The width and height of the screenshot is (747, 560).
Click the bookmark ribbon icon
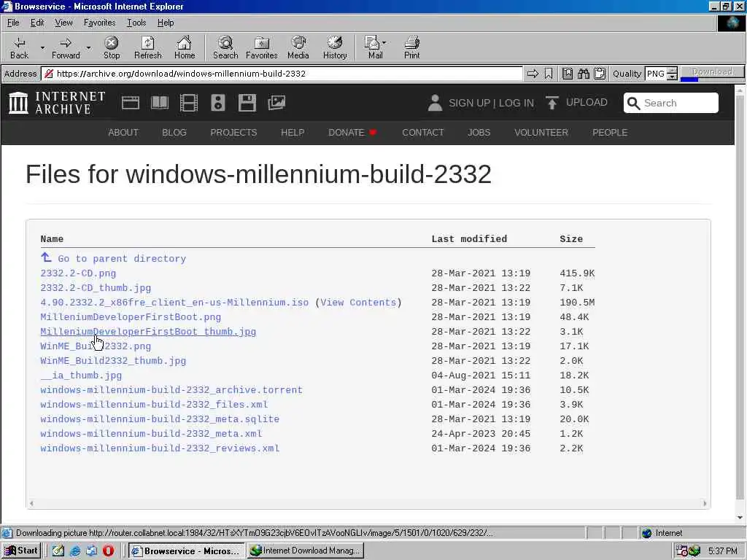[x=549, y=74]
